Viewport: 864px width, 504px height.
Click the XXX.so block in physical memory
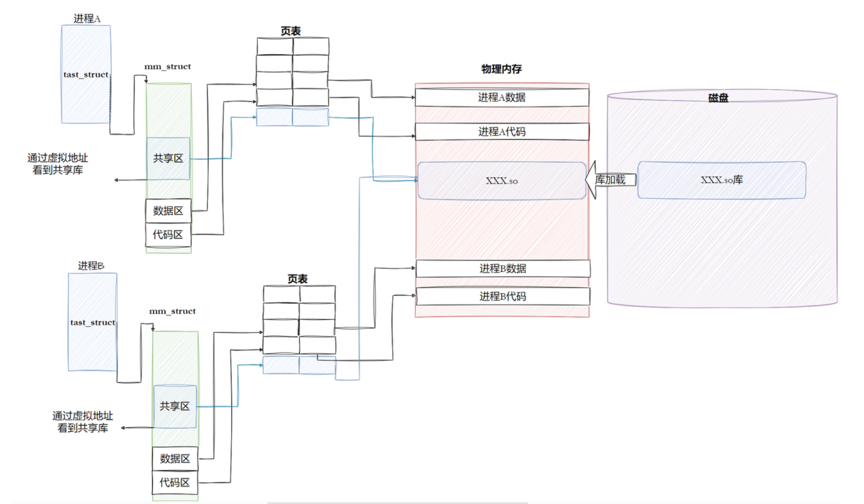[x=501, y=181]
